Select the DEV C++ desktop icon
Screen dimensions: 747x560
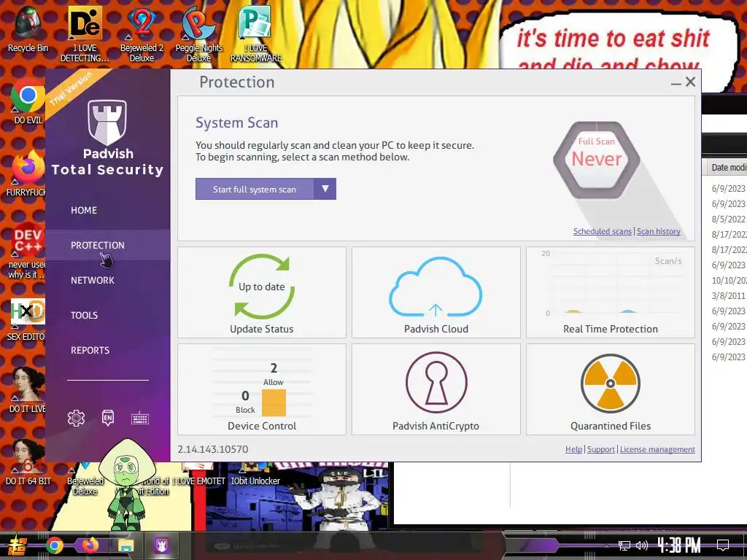pyautogui.click(x=27, y=250)
